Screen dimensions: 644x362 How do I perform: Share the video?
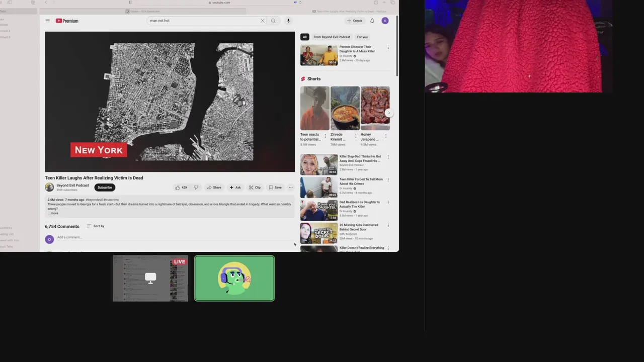pyautogui.click(x=214, y=188)
